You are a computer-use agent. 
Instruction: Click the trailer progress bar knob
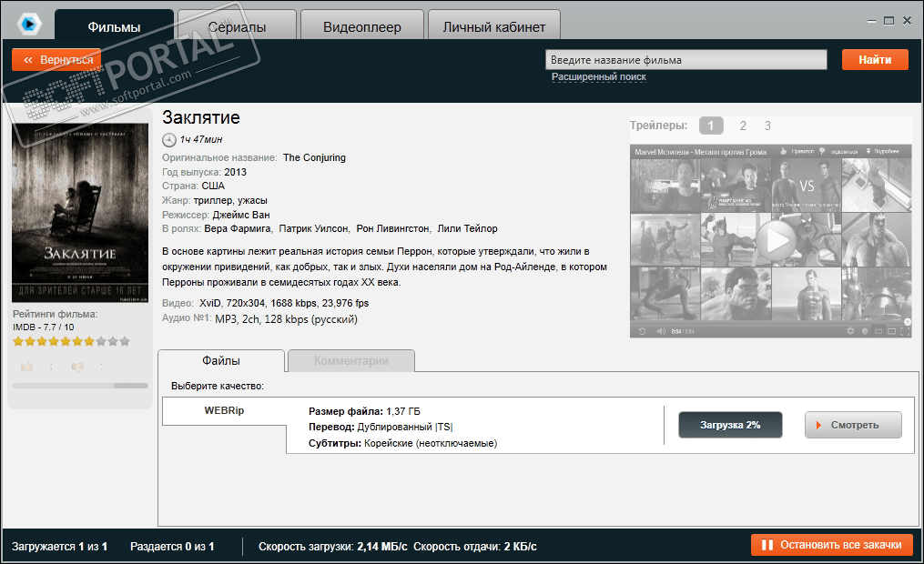click(x=908, y=321)
